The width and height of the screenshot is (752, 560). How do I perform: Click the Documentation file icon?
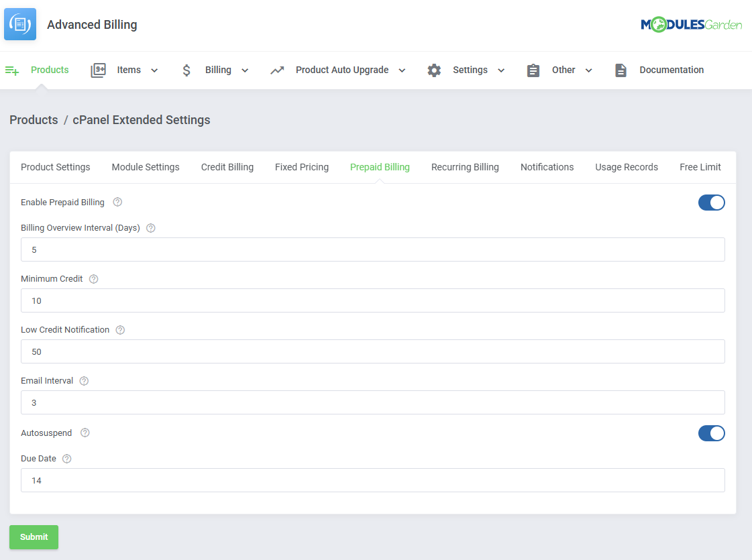(x=621, y=70)
